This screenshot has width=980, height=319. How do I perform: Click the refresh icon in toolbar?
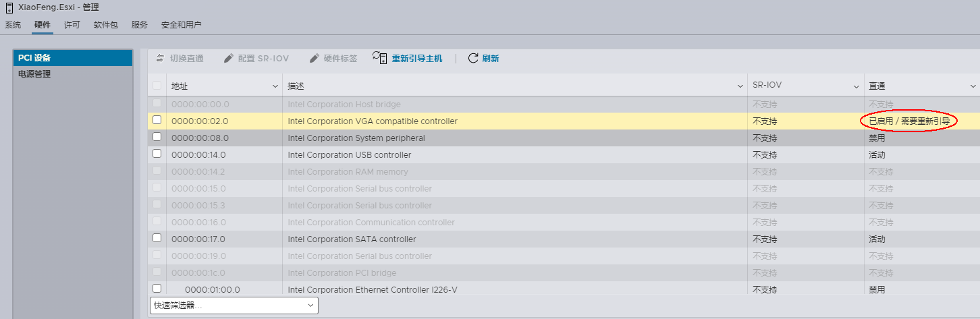point(473,58)
